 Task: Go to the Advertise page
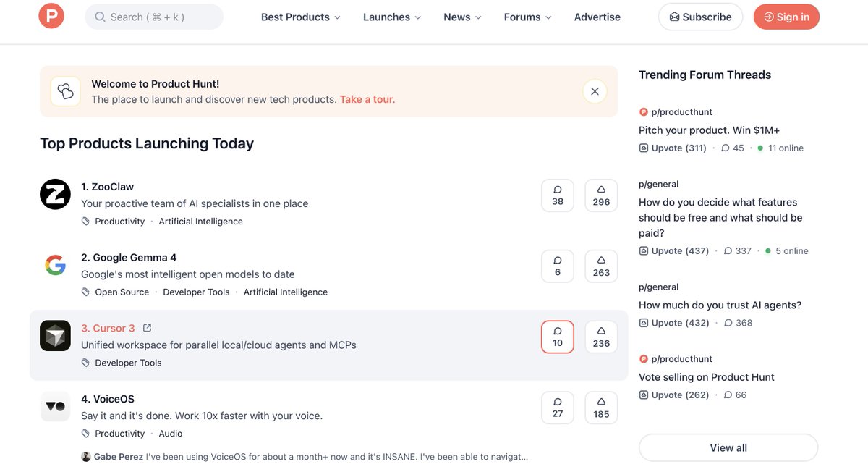point(597,17)
